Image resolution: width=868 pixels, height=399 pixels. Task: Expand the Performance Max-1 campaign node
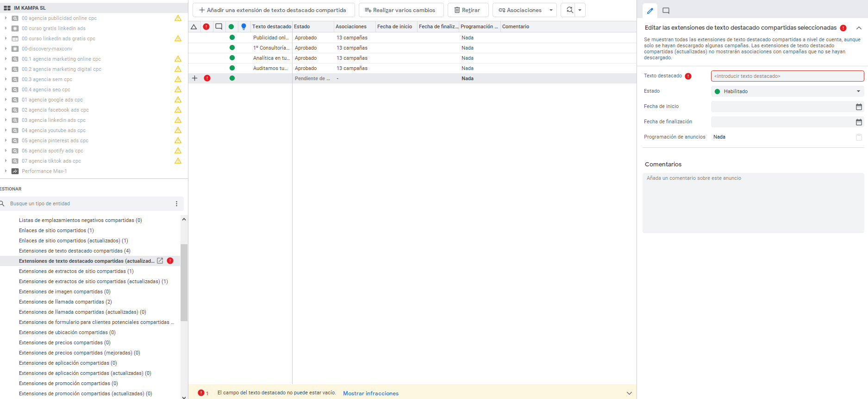click(x=6, y=171)
